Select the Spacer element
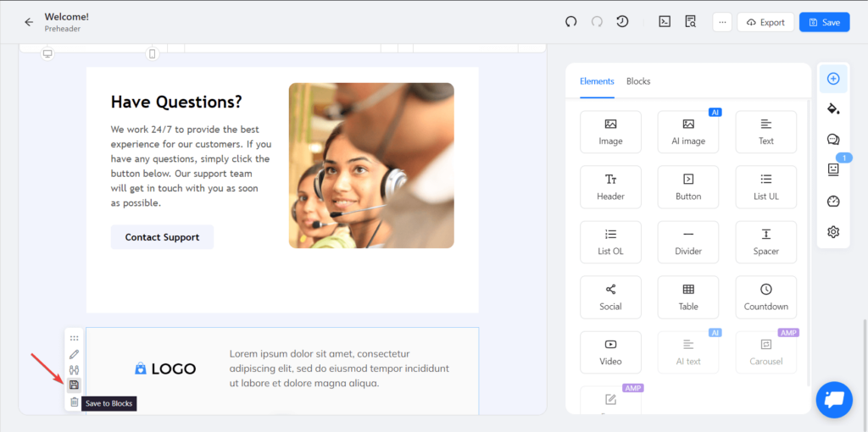The height and width of the screenshot is (432, 868). point(766,242)
